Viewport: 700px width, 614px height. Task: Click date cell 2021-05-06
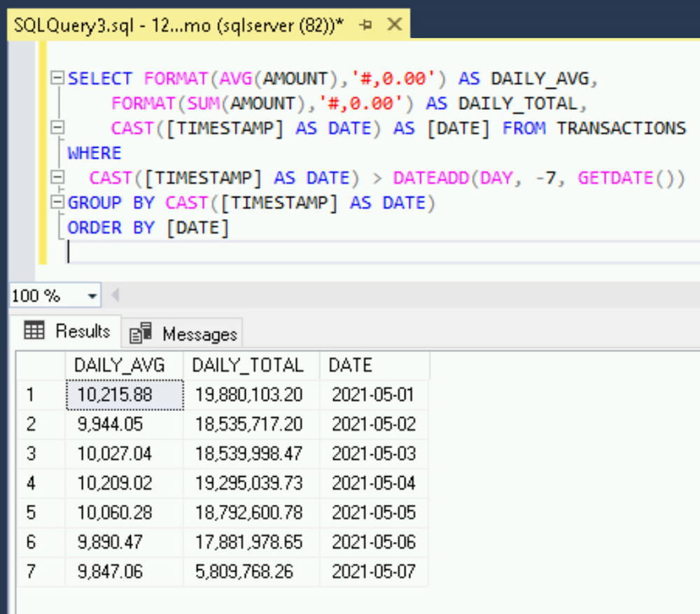coord(374,542)
